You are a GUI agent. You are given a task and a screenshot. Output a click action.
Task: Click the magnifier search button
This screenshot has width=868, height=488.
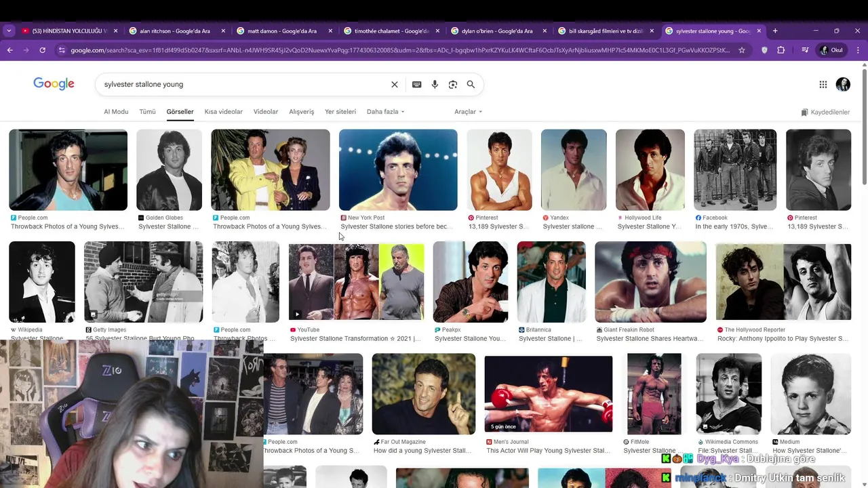coord(471,85)
